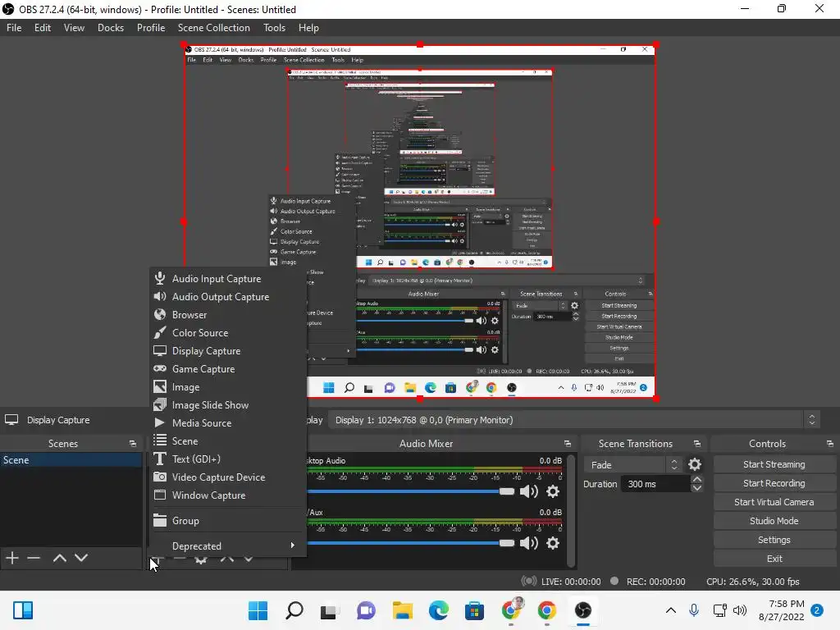
Task: Remove selected scene with minus icon
Action: pyautogui.click(x=34, y=558)
